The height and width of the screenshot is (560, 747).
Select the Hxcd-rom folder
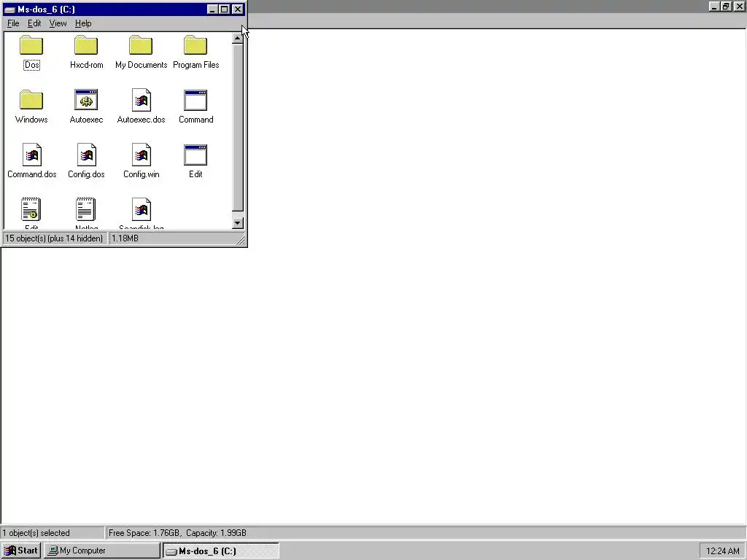coord(86,46)
